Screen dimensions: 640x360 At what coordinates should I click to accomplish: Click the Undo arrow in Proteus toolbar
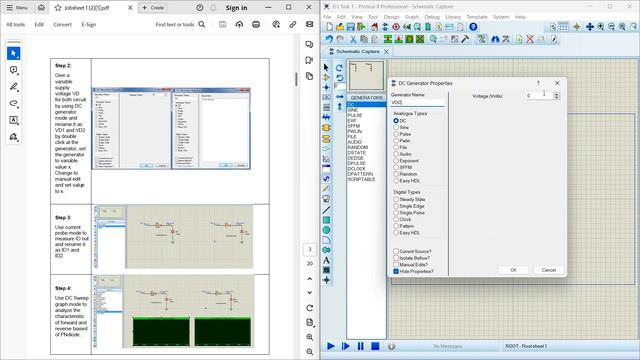point(329,39)
